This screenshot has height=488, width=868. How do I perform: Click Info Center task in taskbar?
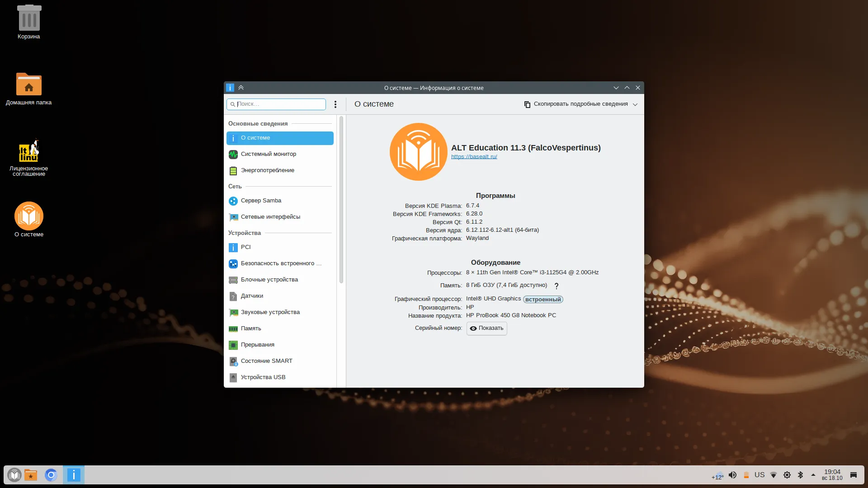coord(74,475)
